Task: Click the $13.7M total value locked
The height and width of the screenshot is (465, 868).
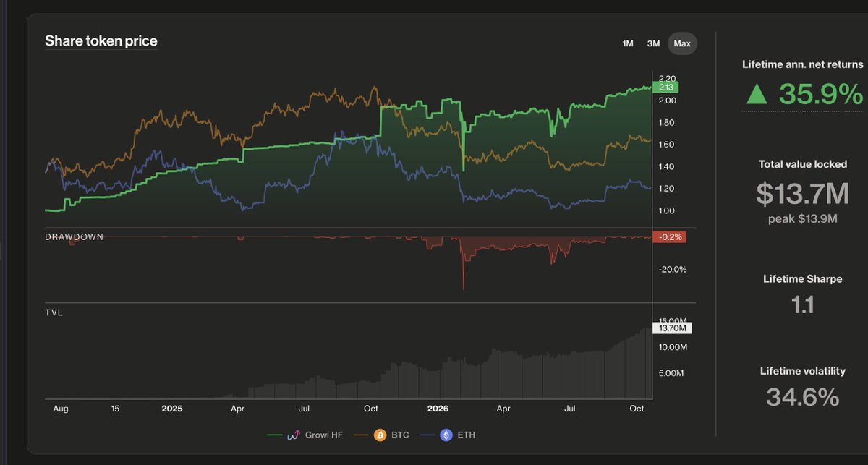Action: click(x=802, y=193)
